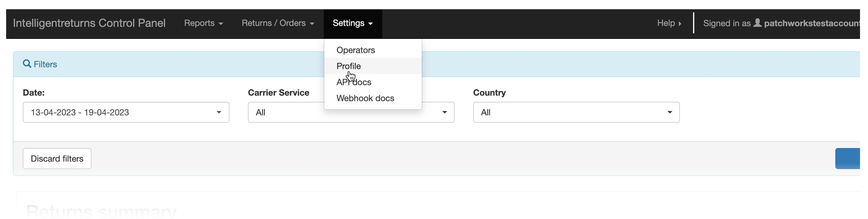Click the Intelligentreturns Control Panel brand link
The width and height of the screenshot is (868, 219).
pos(89,23)
